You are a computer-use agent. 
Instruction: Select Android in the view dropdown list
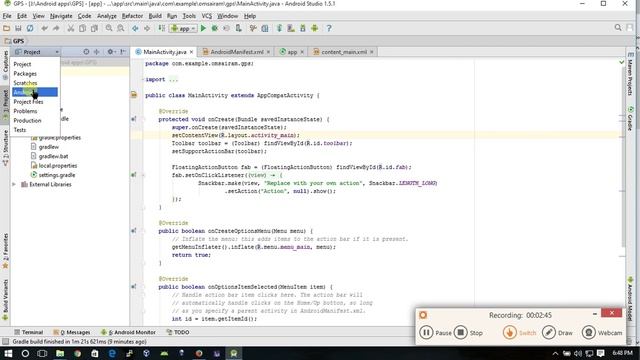point(35,92)
